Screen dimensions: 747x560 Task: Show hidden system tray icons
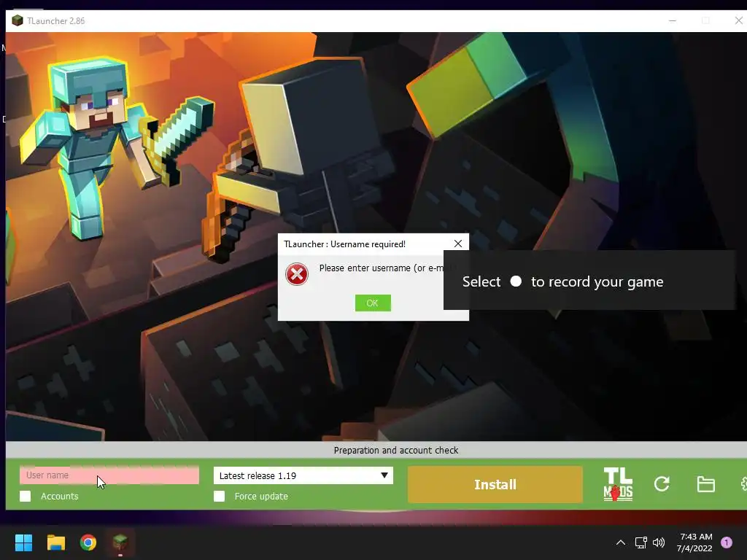[621, 542]
